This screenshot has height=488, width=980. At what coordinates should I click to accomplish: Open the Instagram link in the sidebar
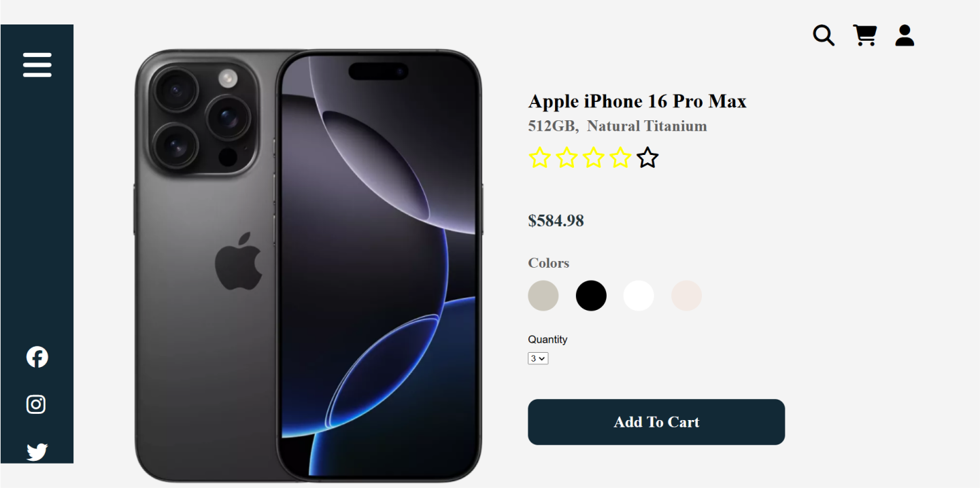(36, 404)
